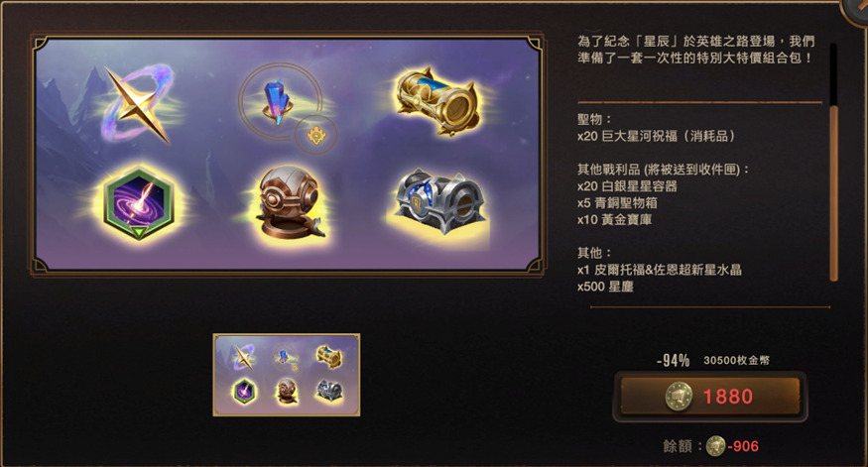Click the x10 黃金寶庫 reward line
868x467 pixels.
[614, 220]
